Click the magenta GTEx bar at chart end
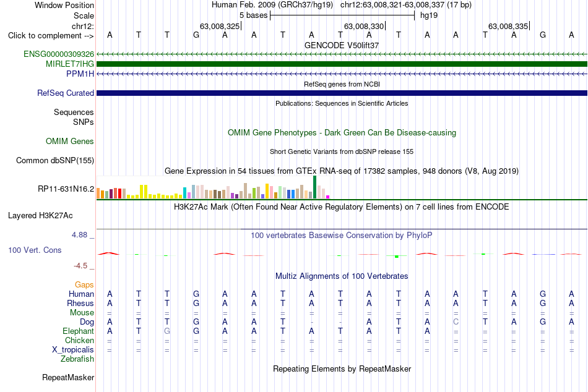588x392 pixels. coord(328,197)
